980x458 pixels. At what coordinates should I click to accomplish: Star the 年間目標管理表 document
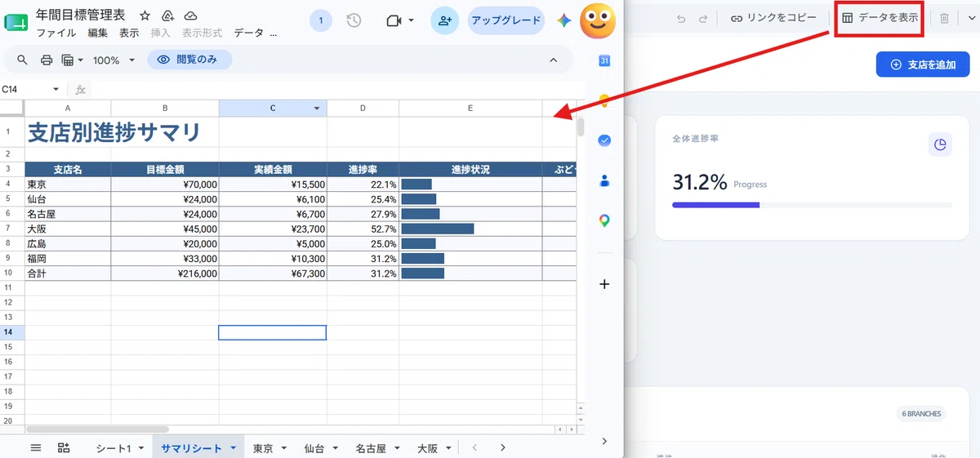pos(145,16)
